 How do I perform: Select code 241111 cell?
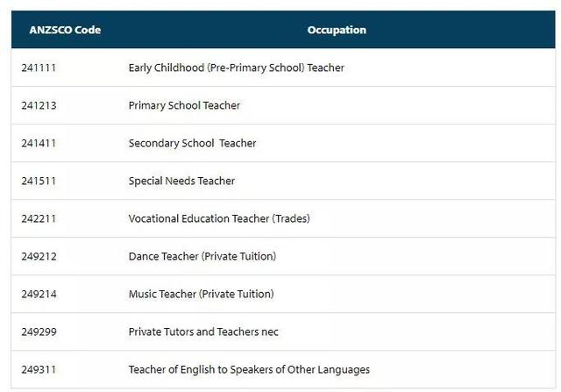(39, 68)
